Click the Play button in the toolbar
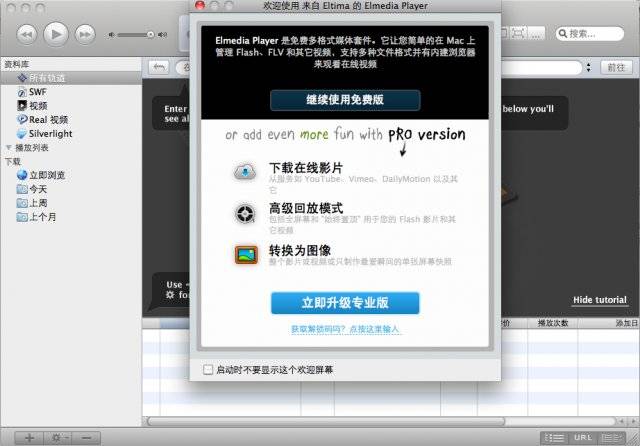The width and height of the screenshot is (640, 446). [x=57, y=34]
